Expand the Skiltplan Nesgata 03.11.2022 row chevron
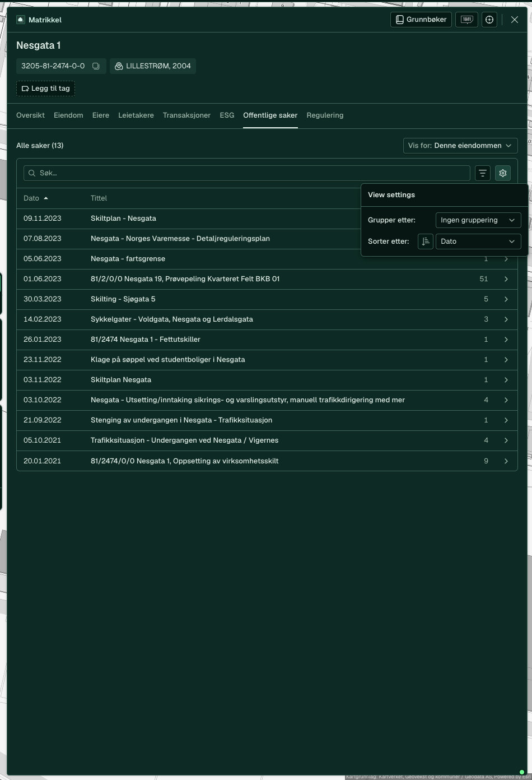 click(506, 380)
